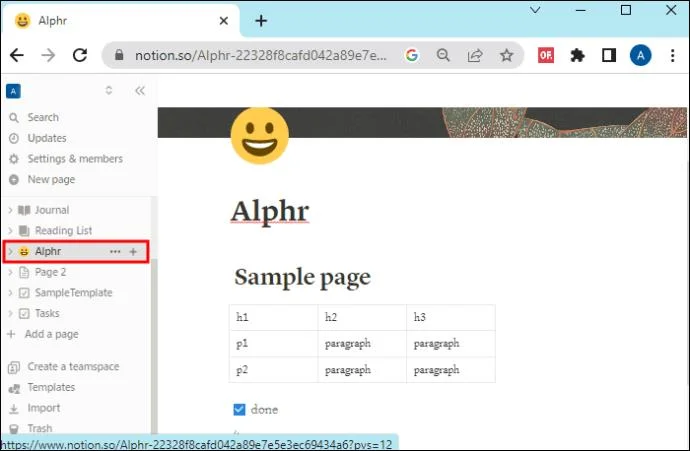690x451 pixels.
Task: Go back with the browser back arrow
Action: tap(17, 55)
